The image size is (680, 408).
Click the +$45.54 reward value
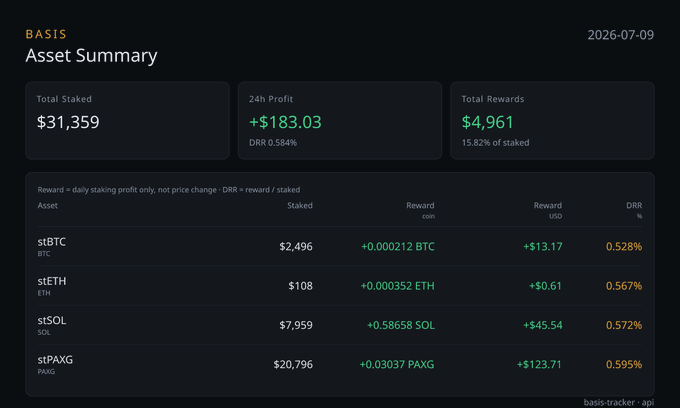(543, 326)
